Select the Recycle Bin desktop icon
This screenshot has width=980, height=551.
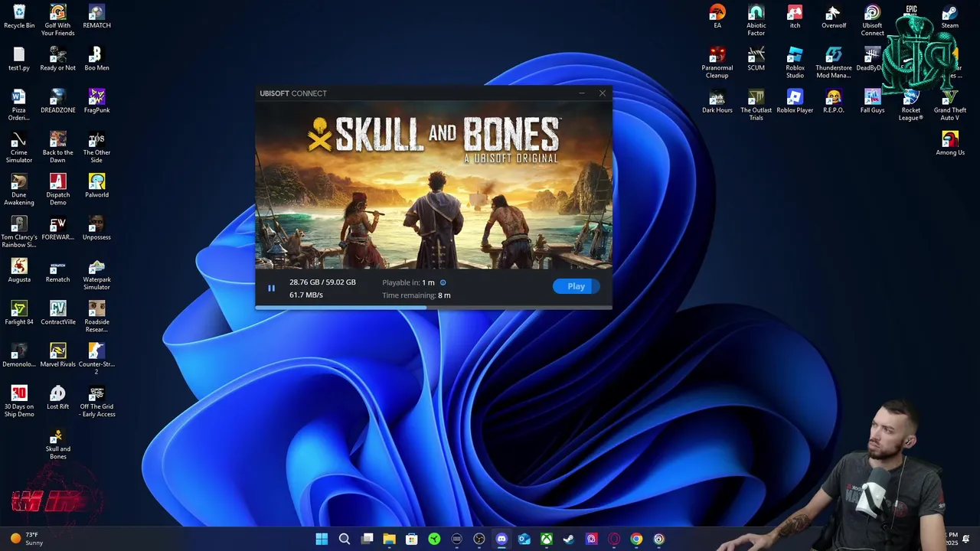click(x=19, y=17)
